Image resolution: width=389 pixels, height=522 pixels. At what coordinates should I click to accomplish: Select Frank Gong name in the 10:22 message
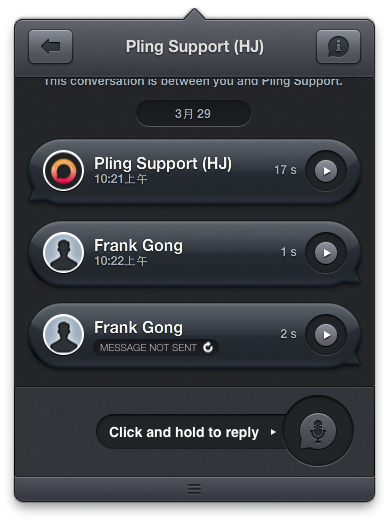[x=138, y=246]
